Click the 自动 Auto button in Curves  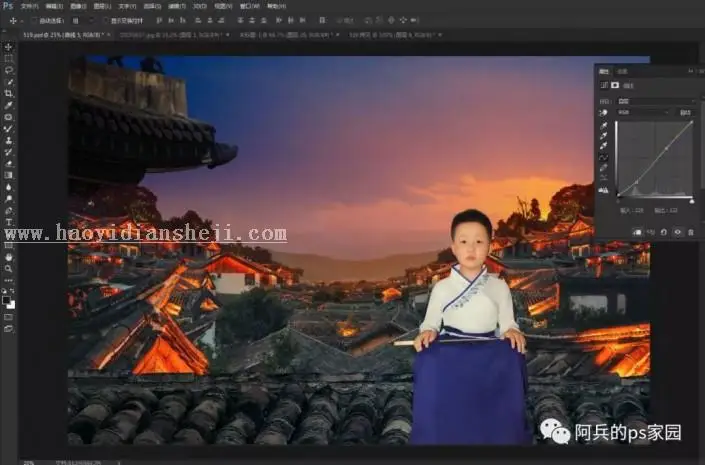pyautogui.click(x=686, y=112)
